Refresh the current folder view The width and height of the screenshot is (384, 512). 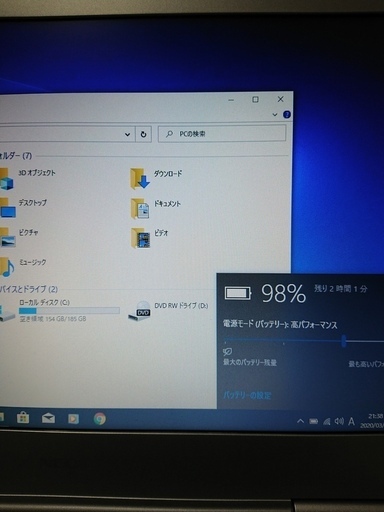coord(143,134)
